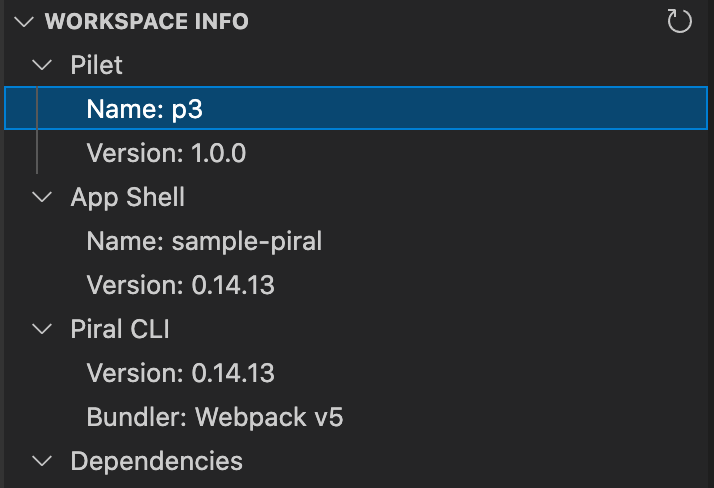The width and height of the screenshot is (714, 488).
Task: Select Piral CLI 'Version: 0.14.13' entry
Action: point(356,373)
